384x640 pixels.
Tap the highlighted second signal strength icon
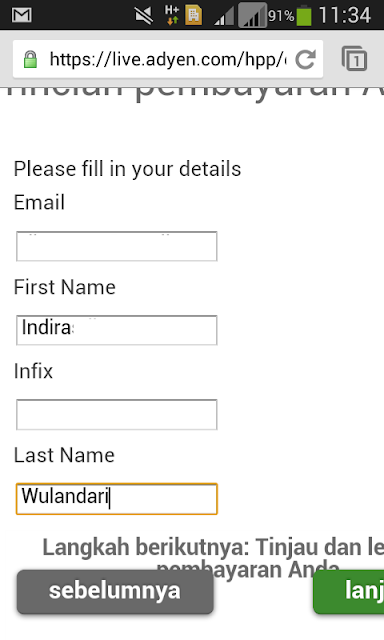(x=252, y=15)
